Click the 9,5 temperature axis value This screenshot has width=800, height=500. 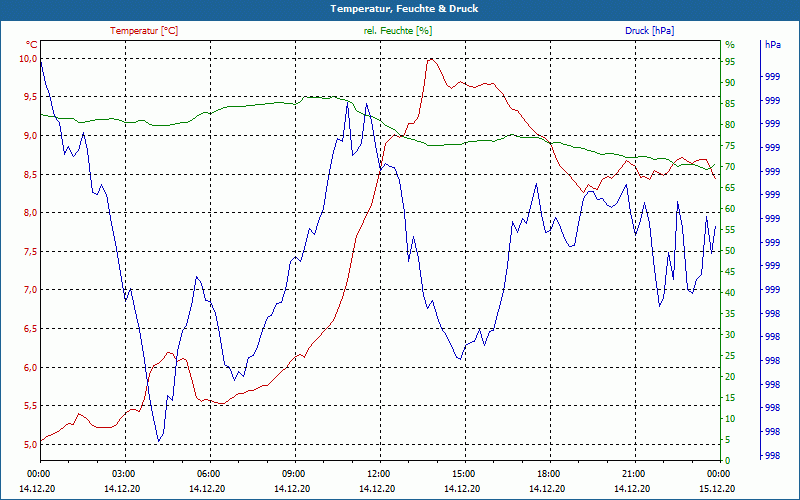(30, 97)
